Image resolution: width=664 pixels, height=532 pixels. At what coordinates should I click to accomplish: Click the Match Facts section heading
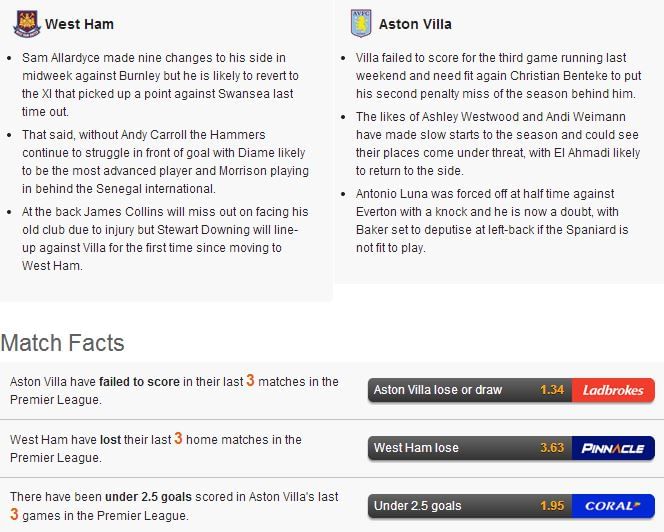[x=63, y=343]
